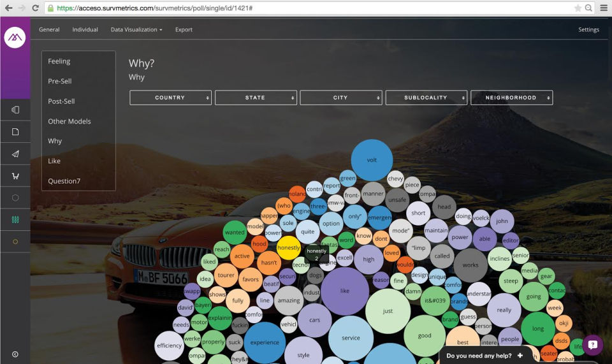The image size is (612, 364).
Task: Click the green 'going' bubble
Action: 534,296
